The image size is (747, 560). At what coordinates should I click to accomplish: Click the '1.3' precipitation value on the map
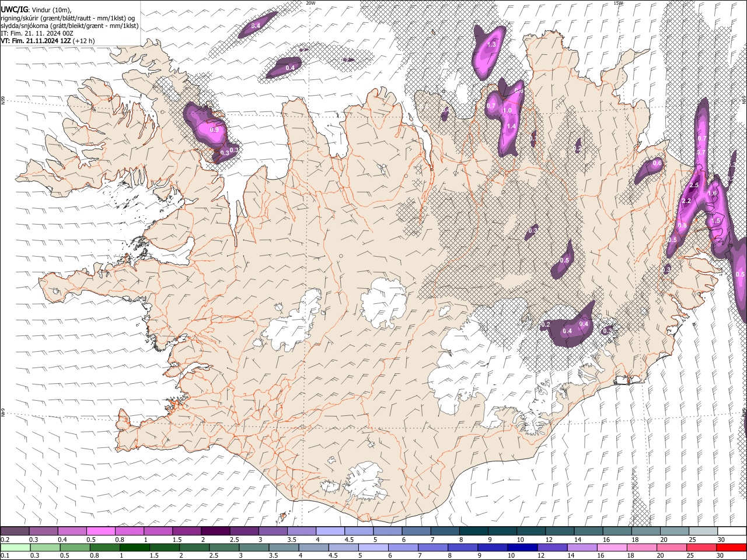pos(491,44)
